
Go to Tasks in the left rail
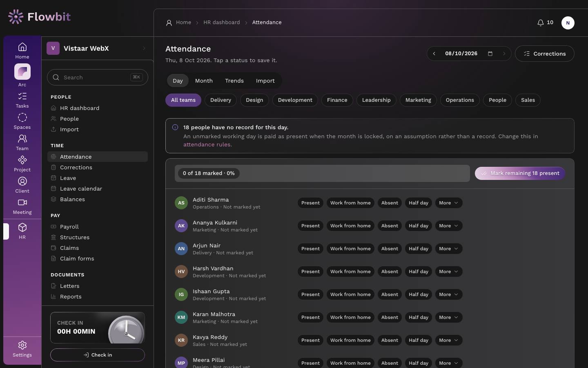point(22,100)
